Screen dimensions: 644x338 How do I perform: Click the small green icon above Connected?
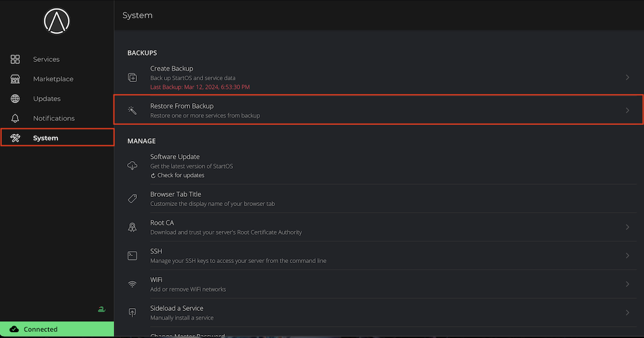pos(101,309)
